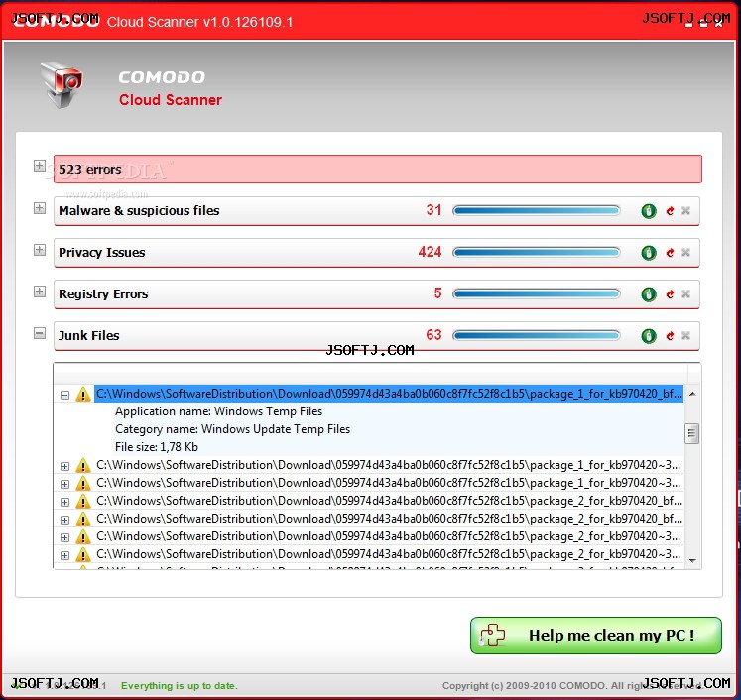Click scroll down arrow in junk files list

692,560
